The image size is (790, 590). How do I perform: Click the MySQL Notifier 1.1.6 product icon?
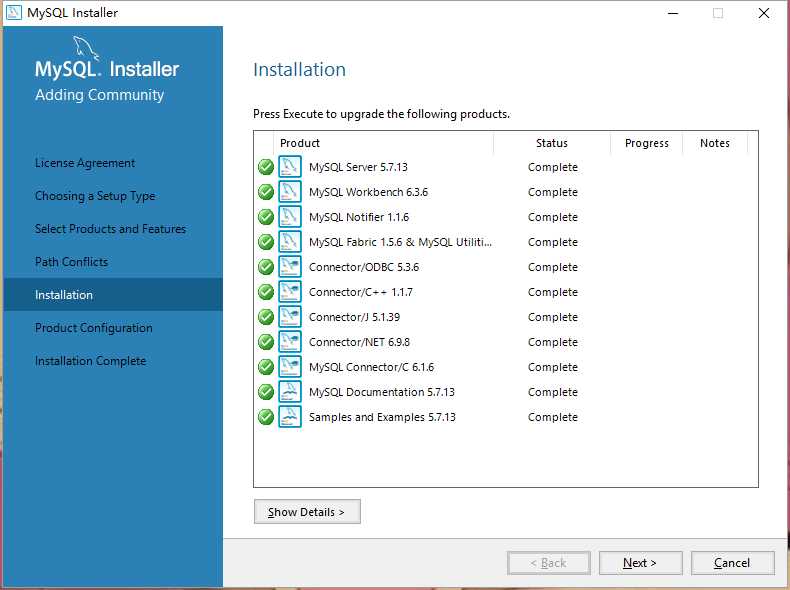(290, 217)
